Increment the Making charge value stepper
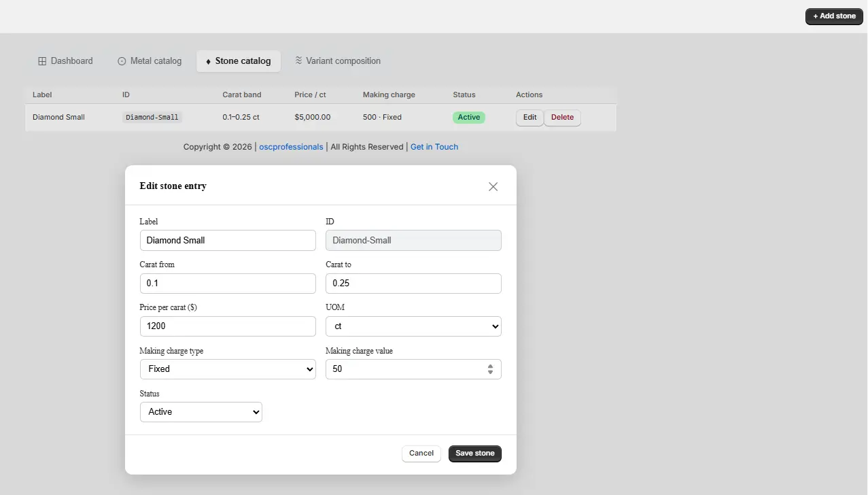 pyautogui.click(x=490, y=366)
